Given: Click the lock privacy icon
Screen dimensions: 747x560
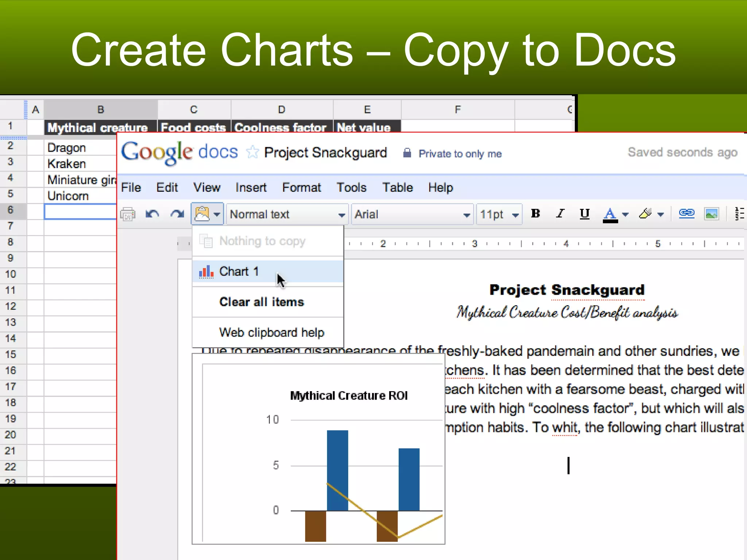Looking at the screenshot, I should [x=407, y=153].
